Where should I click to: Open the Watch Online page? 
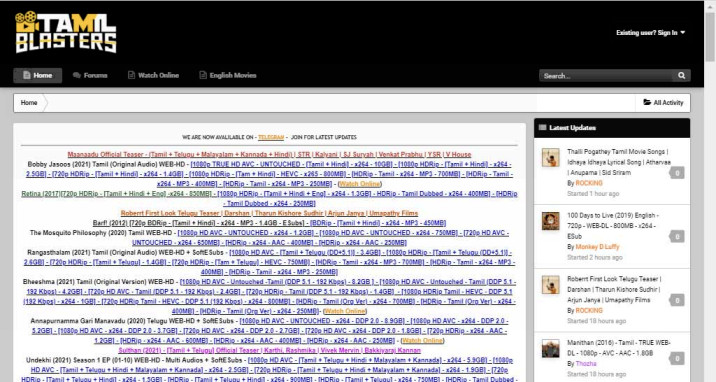tap(153, 75)
